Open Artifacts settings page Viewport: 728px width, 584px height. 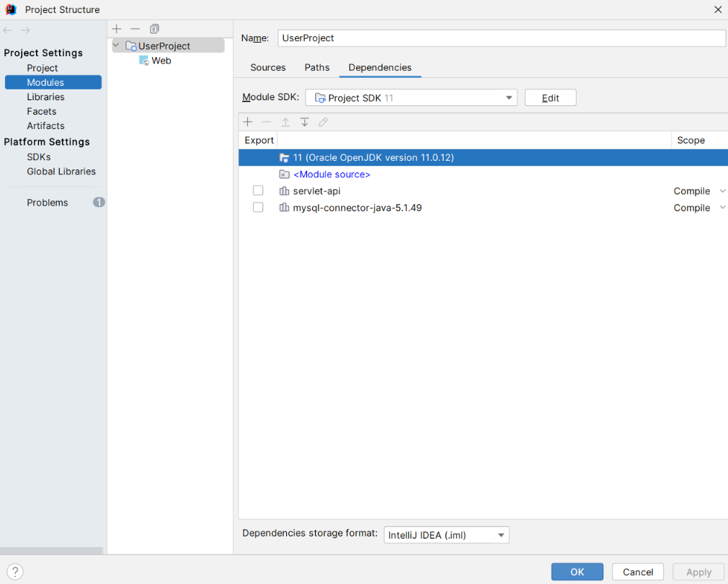click(45, 125)
